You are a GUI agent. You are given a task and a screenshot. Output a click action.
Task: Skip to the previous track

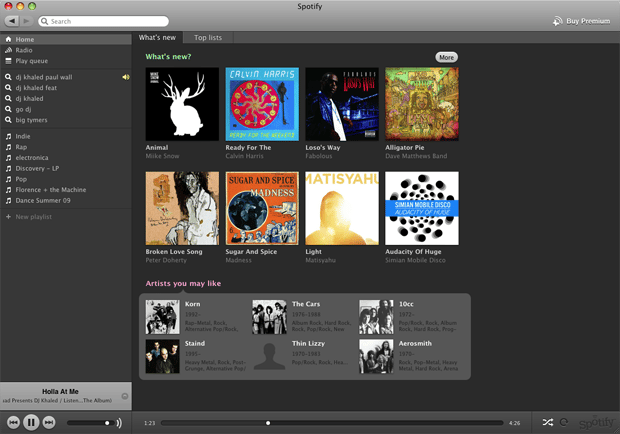(13, 423)
